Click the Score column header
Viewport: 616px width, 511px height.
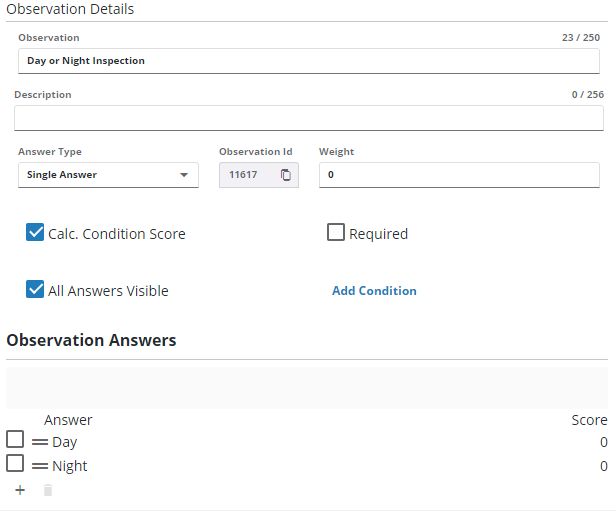pyautogui.click(x=589, y=420)
